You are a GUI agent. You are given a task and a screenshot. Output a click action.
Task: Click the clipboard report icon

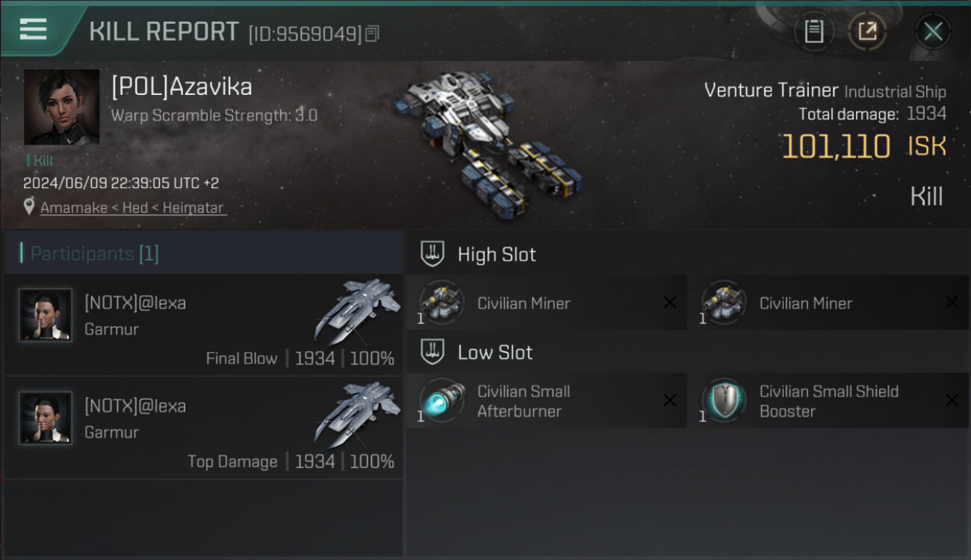pos(813,31)
